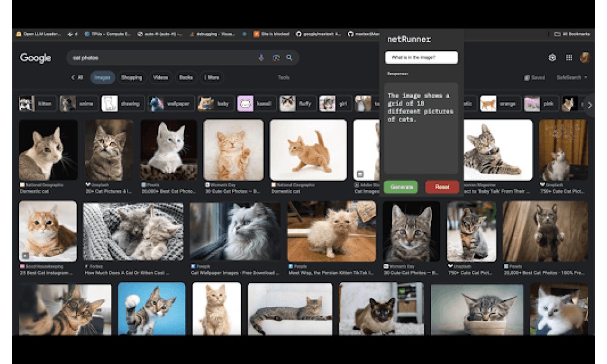Open Google Lens image search icon

276,58
